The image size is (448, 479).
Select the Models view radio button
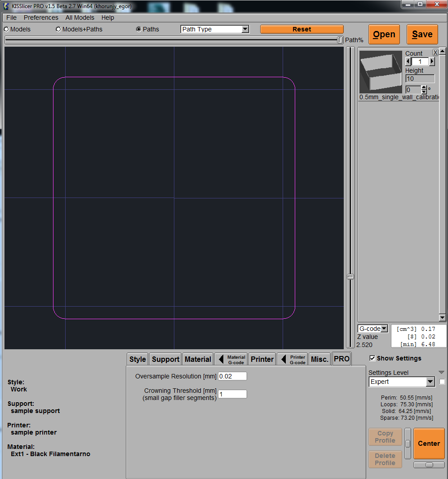(x=7, y=29)
